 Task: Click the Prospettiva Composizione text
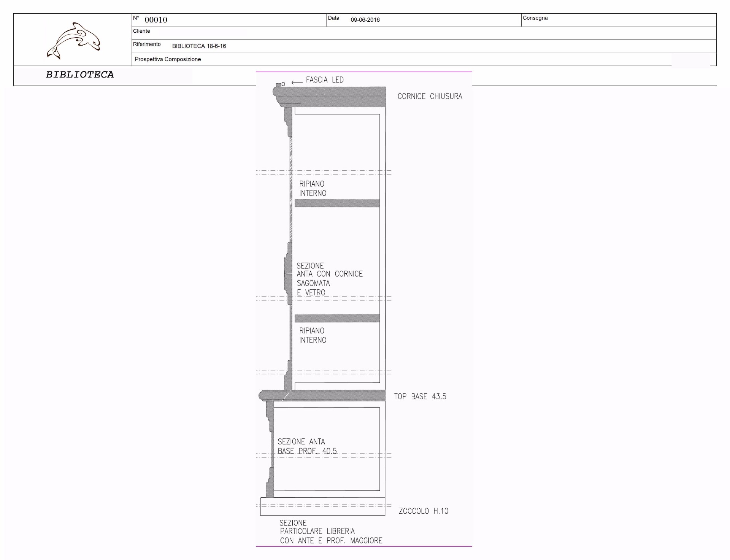(168, 59)
